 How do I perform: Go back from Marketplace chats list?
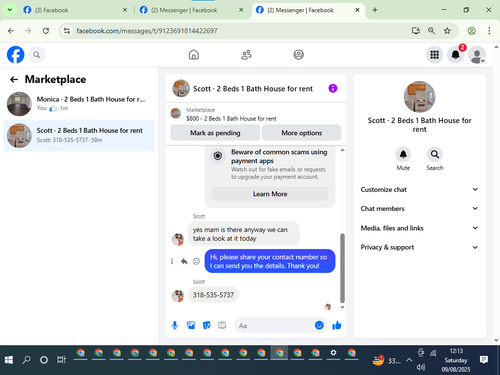14,79
